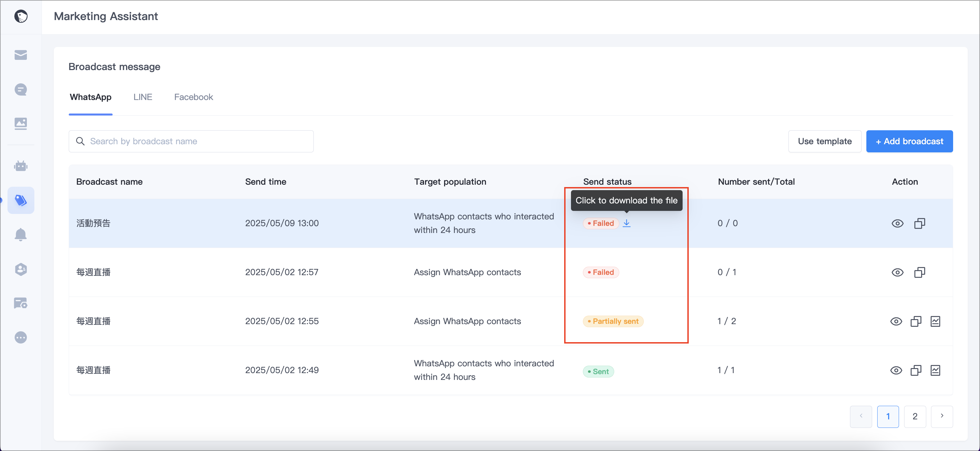Switch to the Facebook tab
Screen dimensions: 980x451
click(194, 97)
